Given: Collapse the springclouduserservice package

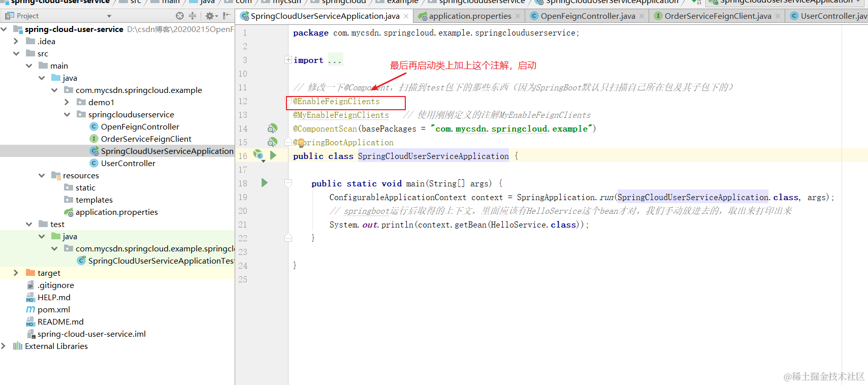Looking at the screenshot, I should pos(67,114).
